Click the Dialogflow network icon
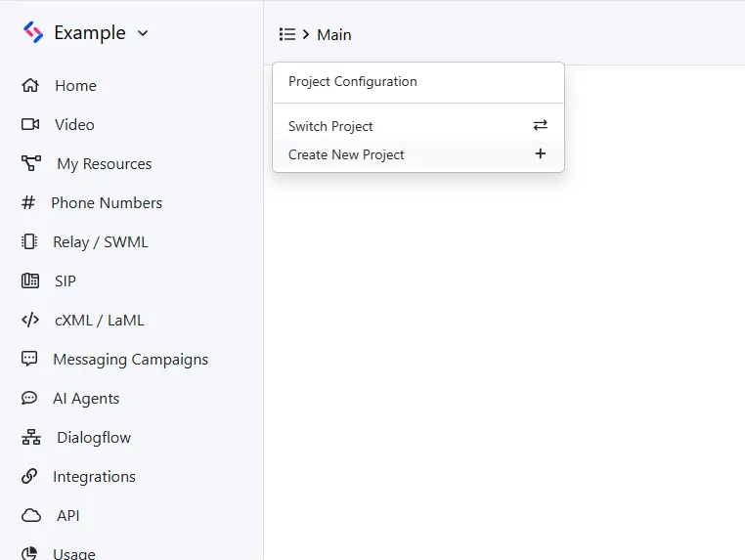745x560 pixels. 31,438
